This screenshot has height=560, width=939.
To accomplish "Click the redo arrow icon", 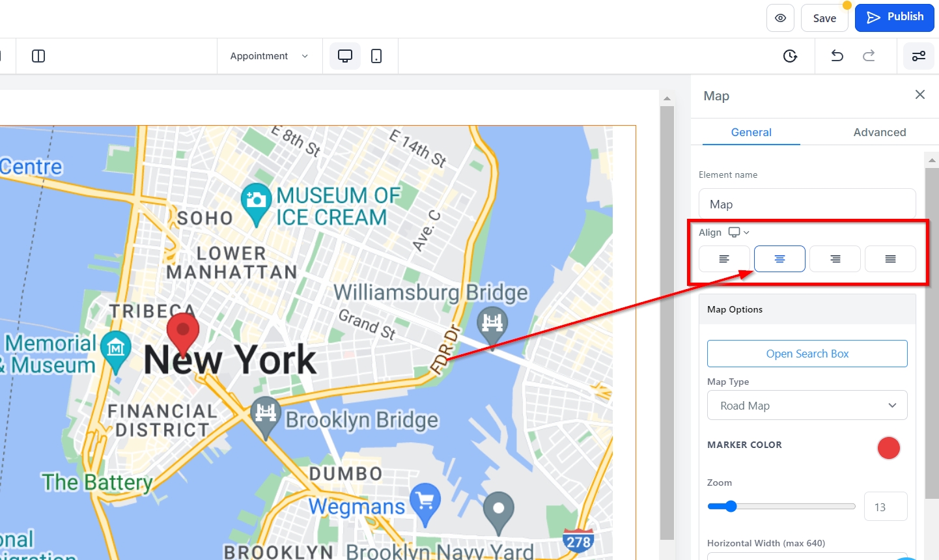I will [869, 56].
